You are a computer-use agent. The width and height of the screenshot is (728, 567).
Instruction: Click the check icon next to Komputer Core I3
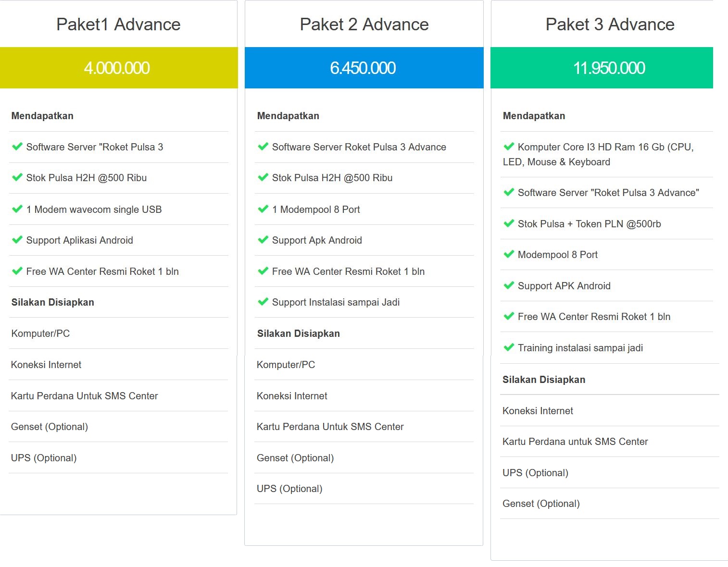click(509, 147)
